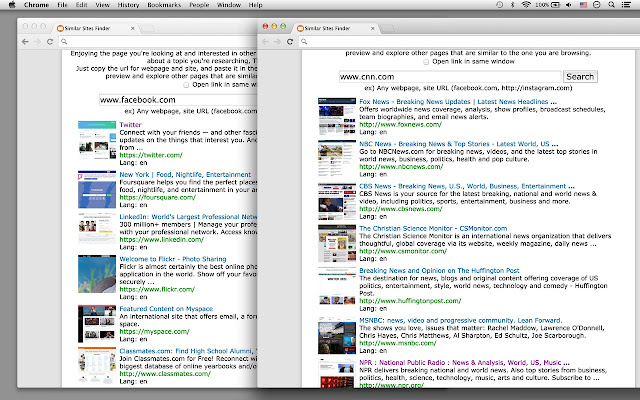
Task: Open the Classmates.com result title link
Action: 188,351
